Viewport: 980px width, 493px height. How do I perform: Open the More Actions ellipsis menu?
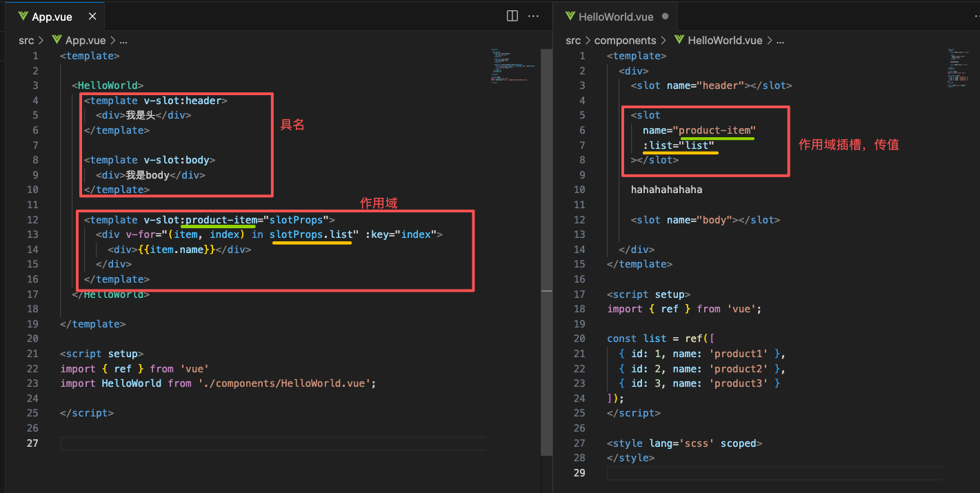(x=533, y=16)
